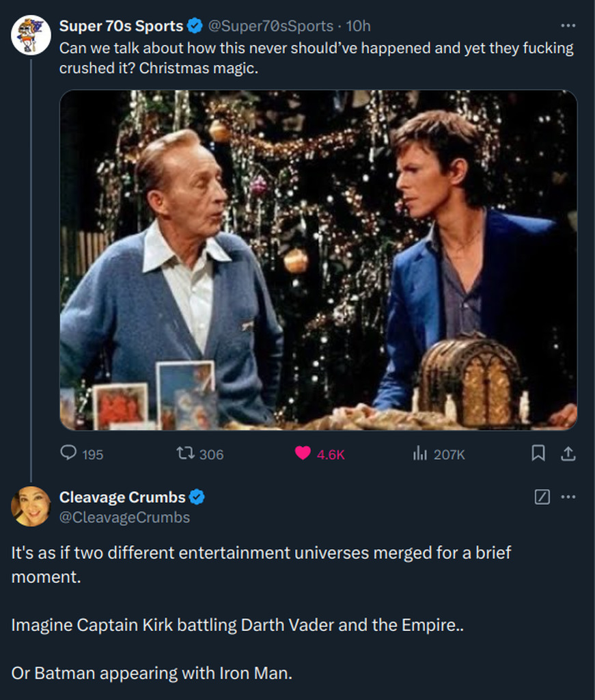This screenshot has width=595, height=700.
Task: Open Grok icon on Cleavage Crumbs reply
Action: 541,497
